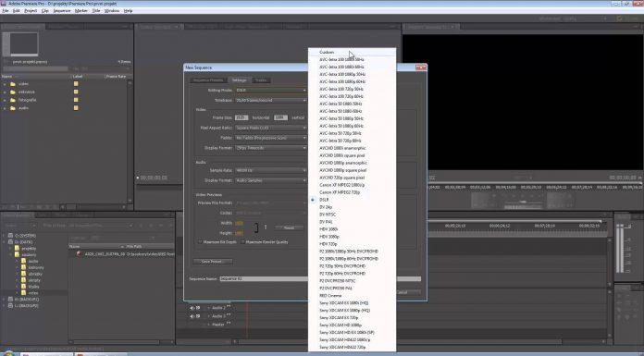Select DV PAL from editing mode list
Viewport: 644px width, 356px height.
click(352, 222)
